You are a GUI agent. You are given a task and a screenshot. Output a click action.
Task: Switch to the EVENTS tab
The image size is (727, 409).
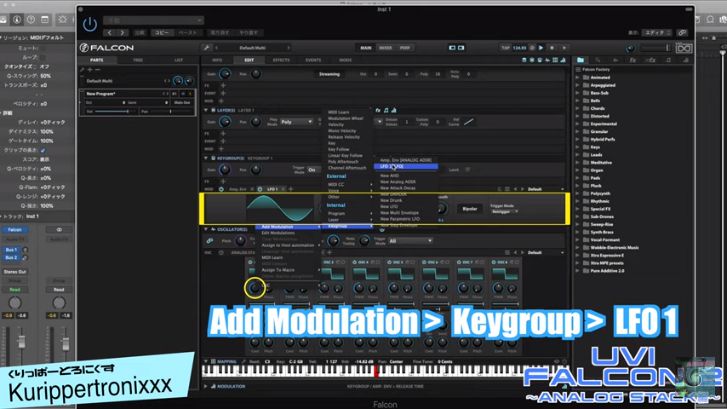click(313, 60)
